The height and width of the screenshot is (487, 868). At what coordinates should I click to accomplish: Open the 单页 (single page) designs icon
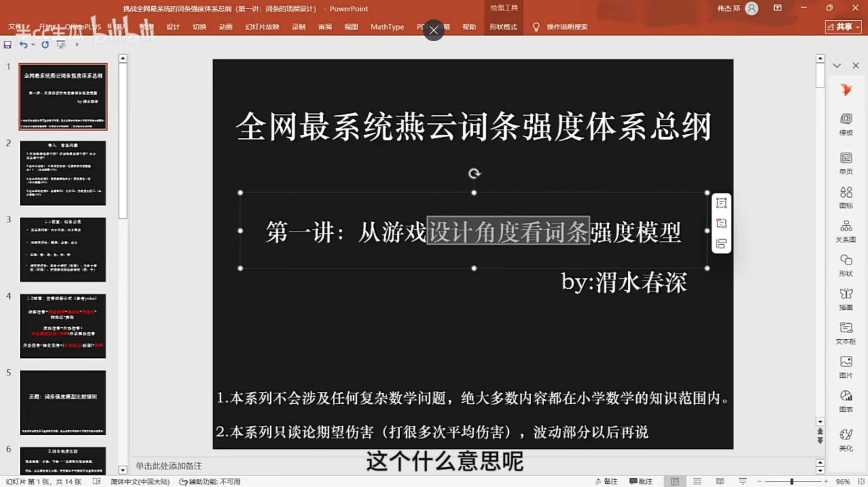pos(846,163)
